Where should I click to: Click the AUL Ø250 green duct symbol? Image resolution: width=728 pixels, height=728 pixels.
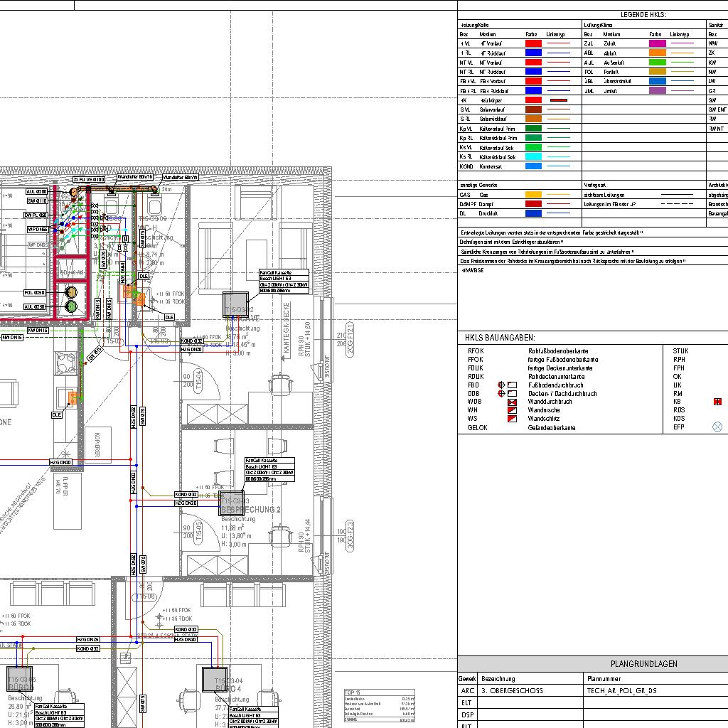tap(71, 306)
